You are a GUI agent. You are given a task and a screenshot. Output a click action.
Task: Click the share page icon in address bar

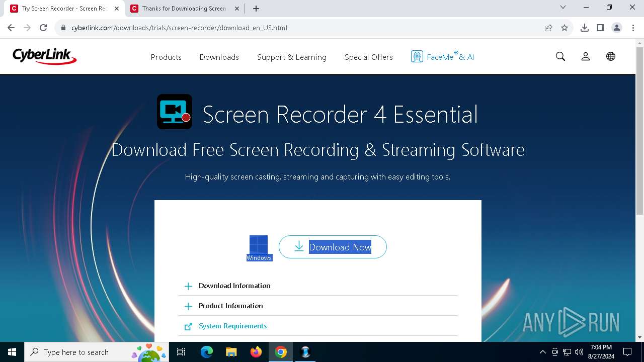point(548,28)
